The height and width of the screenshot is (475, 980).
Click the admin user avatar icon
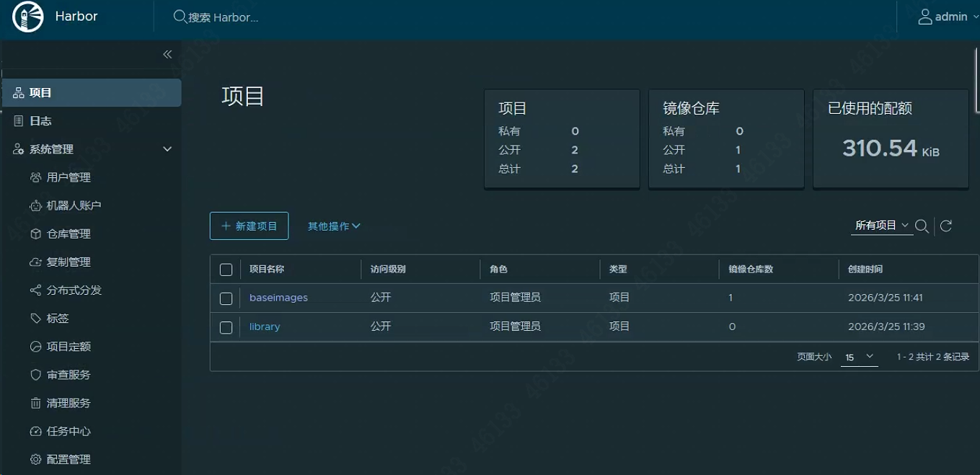(x=925, y=17)
